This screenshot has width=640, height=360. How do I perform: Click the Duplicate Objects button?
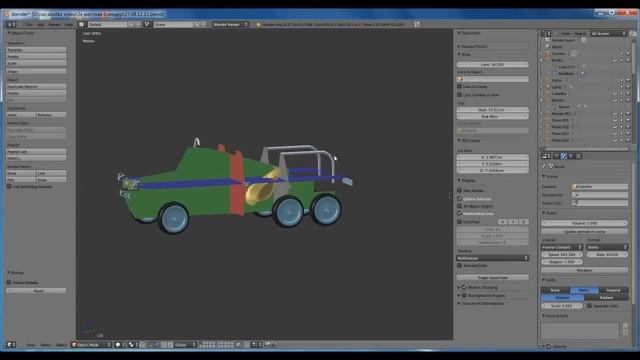pos(36,87)
